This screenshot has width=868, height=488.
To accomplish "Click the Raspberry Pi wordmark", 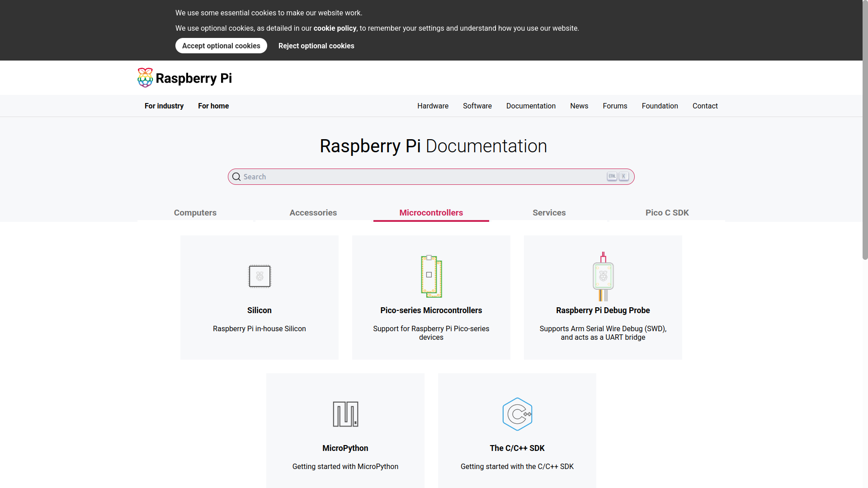I will click(x=194, y=78).
